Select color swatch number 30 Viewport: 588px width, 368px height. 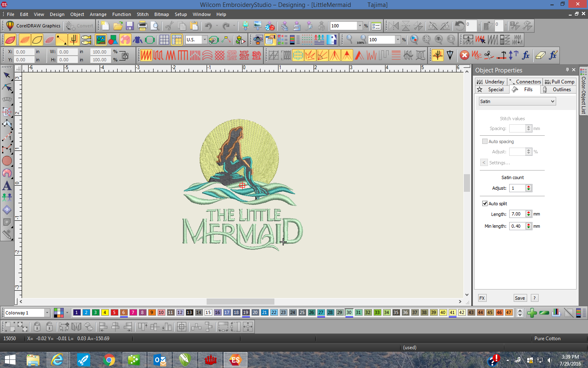(349, 312)
